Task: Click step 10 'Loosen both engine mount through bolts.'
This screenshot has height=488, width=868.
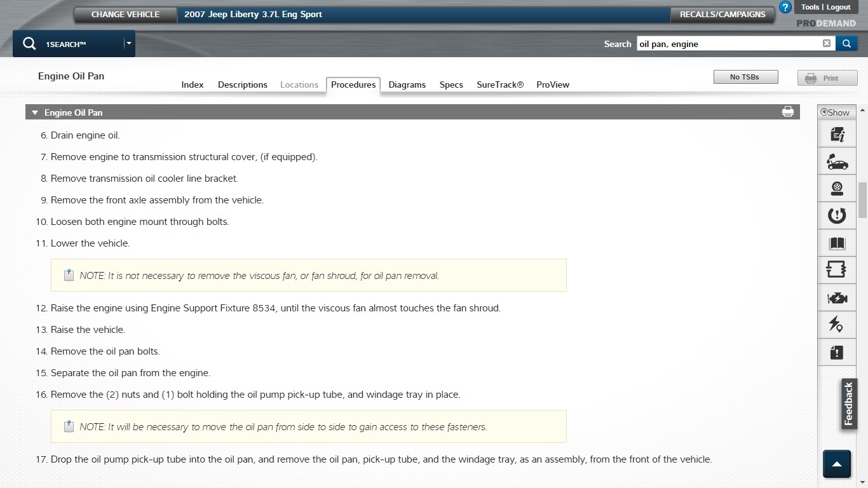Action: click(140, 222)
